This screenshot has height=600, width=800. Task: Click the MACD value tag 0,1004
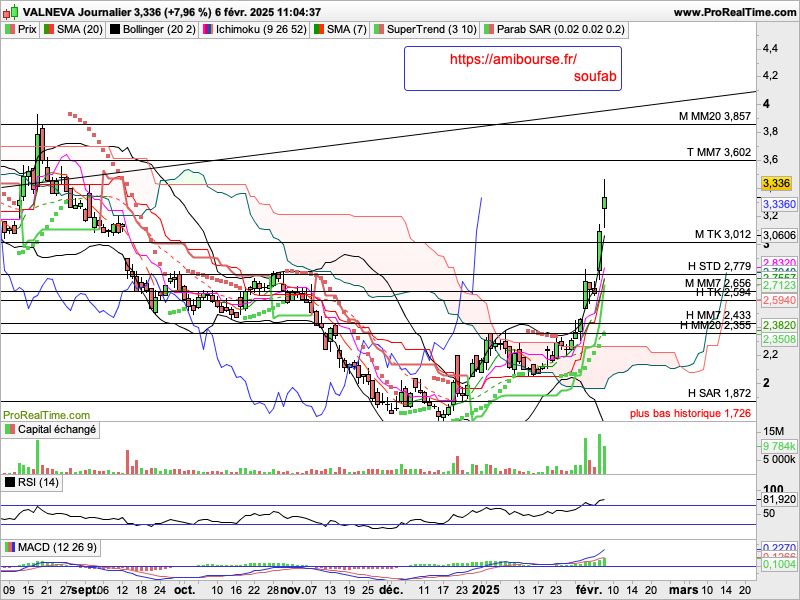click(x=779, y=564)
